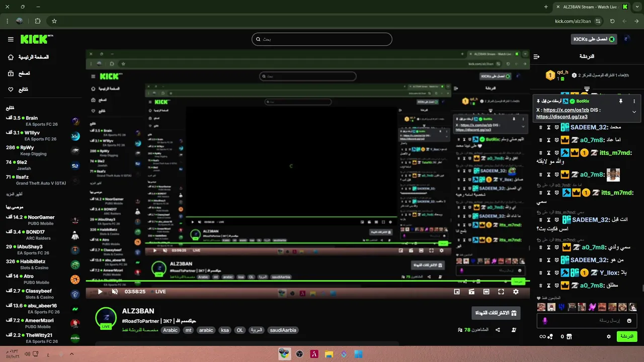
Task: Open the BOND17 ARC Raiders channel
Action: click(43, 235)
